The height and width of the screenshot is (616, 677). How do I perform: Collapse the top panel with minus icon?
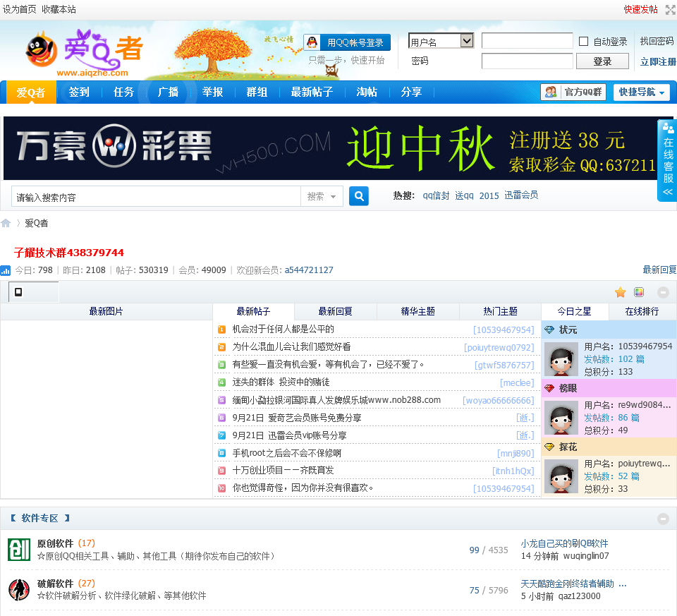point(663,292)
